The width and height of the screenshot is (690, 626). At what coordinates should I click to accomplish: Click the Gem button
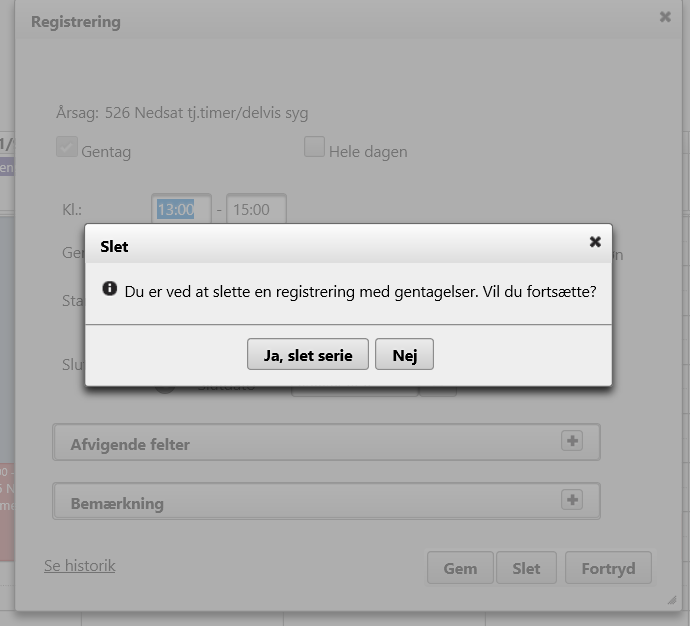[460, 568]
